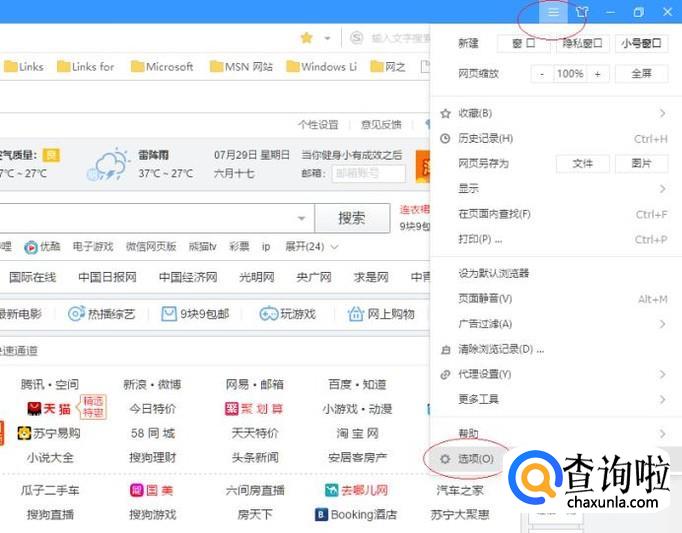Open the Microsoft bookmark folder
Viewport: 682px width, 533px height.
coord(162,67)
